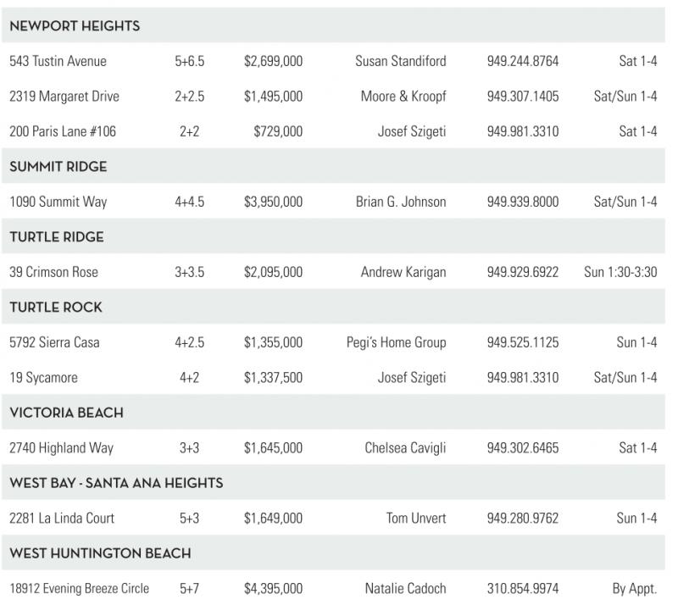Click Natalie Cadoch's phone number 310.854.9974
678x616 pixels.
click(x=523, y=589)
